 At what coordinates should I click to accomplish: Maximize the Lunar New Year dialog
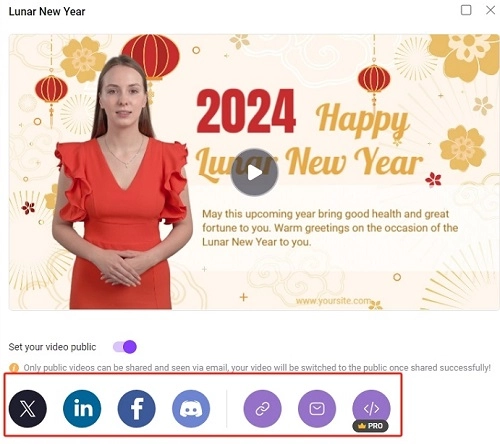tap(466, 10)
